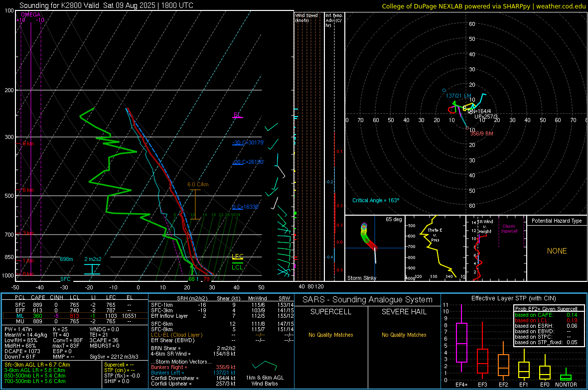
Task: Click the Sfc-3km AGL LR = 6.7 C/km line
Action: click(x=37, y=365)
